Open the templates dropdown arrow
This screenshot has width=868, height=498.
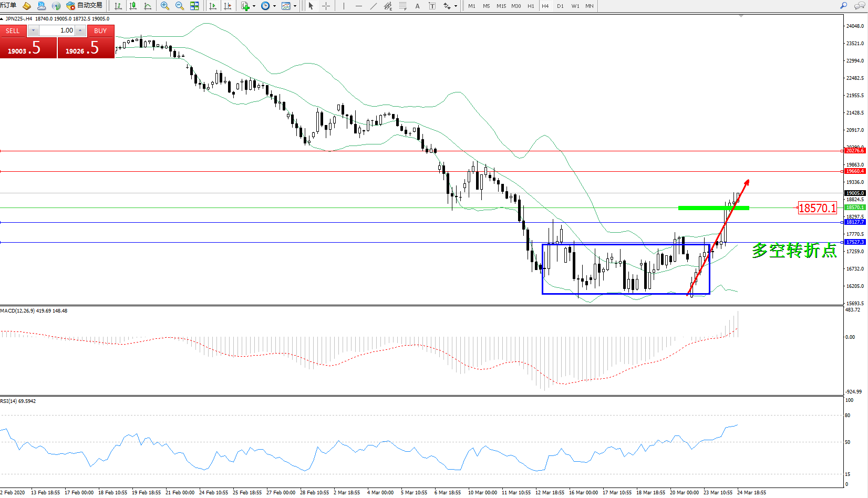pyautogui.click(x=295, y=6)
